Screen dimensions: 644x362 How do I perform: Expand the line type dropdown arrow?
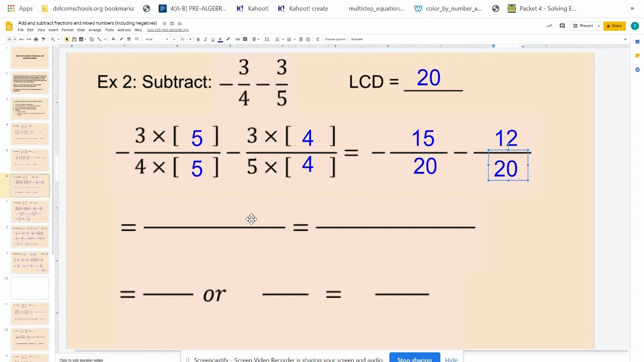tap(105, 39)
